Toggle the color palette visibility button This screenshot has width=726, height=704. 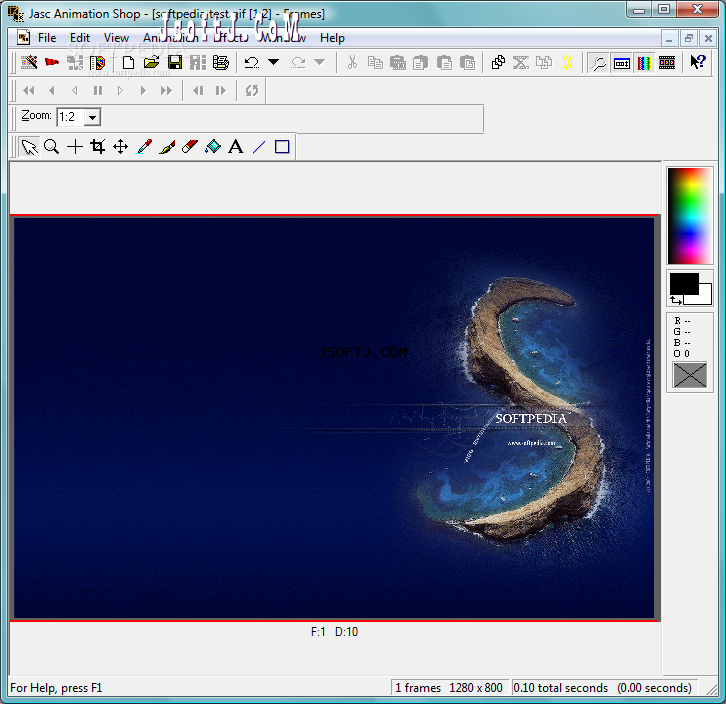click(644, 62)
